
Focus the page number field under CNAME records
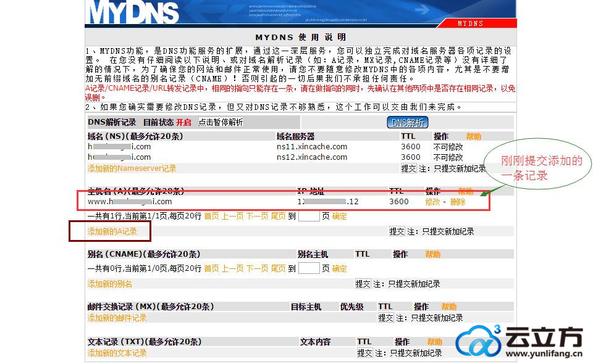(309, 268)
